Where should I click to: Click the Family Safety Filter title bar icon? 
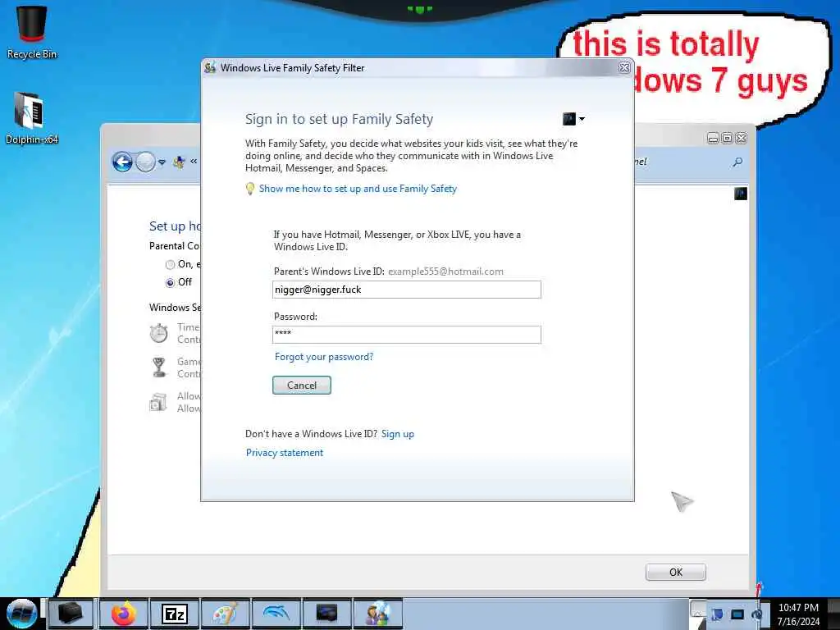click(210, 67)
